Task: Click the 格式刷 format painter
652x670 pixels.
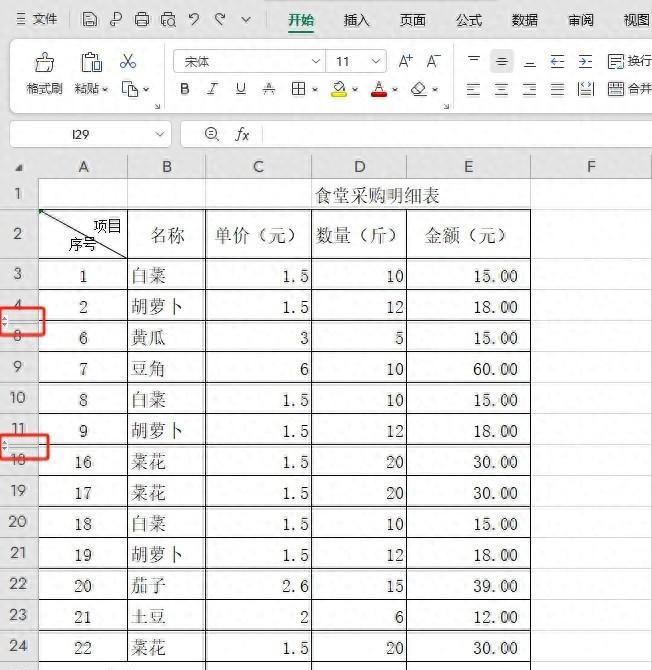Action: (x=44, y=73)
